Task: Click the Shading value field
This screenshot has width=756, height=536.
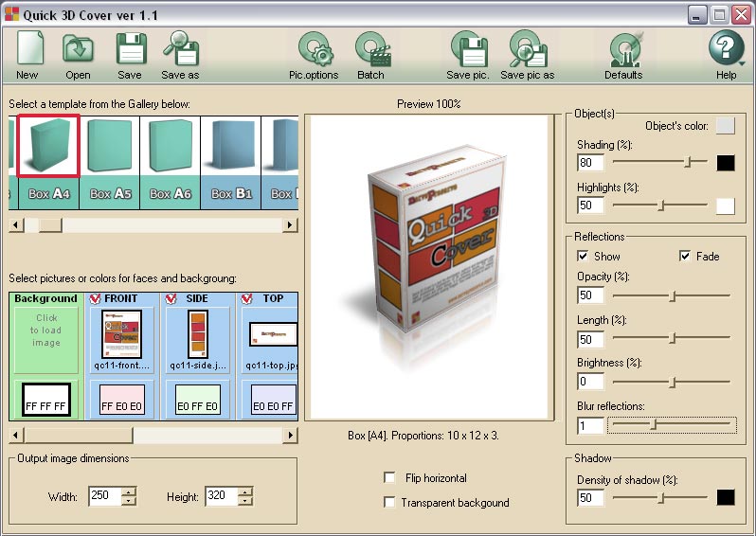Action: [x=590, y=163]
